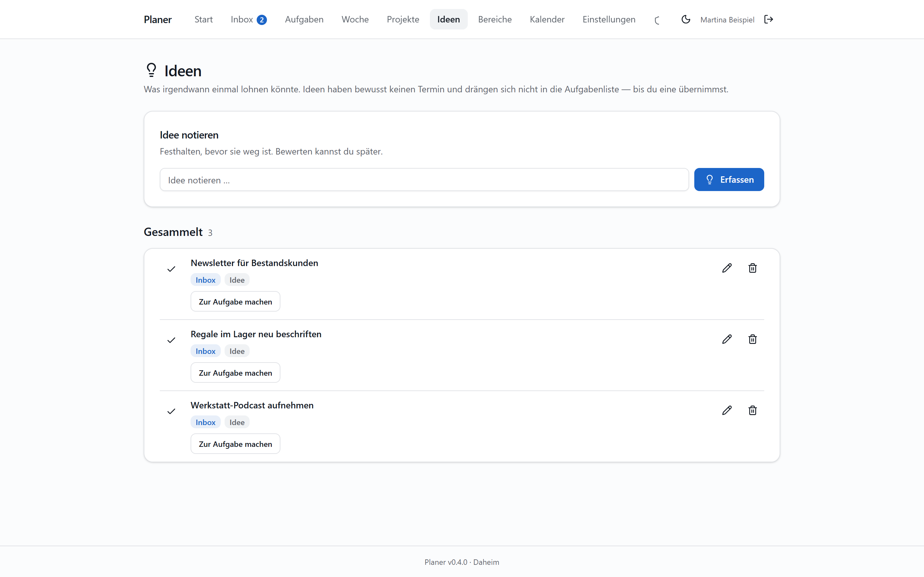The image size is (924, 577).
Task: Click pencil icon for Regale im Lager
Action: click(727, 339)
